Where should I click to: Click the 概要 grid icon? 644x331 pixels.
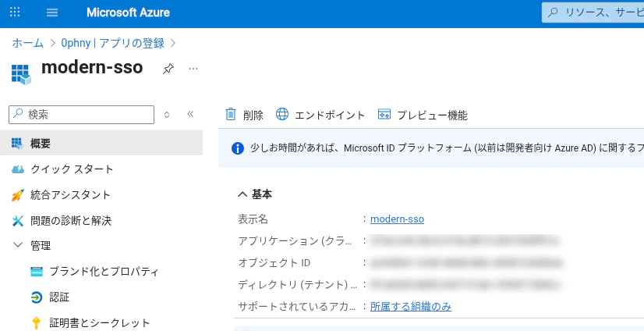click(x=17, y=143)
